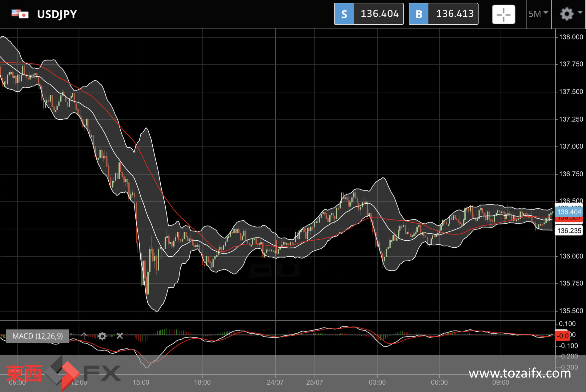
Task: Click the red MACD value tag
Action: click(x=562, y=336)
